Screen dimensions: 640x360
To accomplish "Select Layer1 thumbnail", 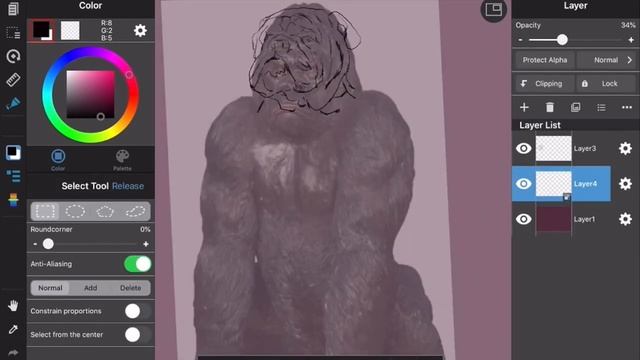I will 553,219.
